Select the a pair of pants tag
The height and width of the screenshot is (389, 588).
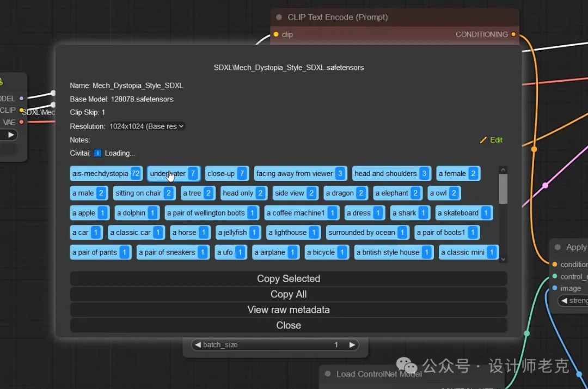[101, 252]
